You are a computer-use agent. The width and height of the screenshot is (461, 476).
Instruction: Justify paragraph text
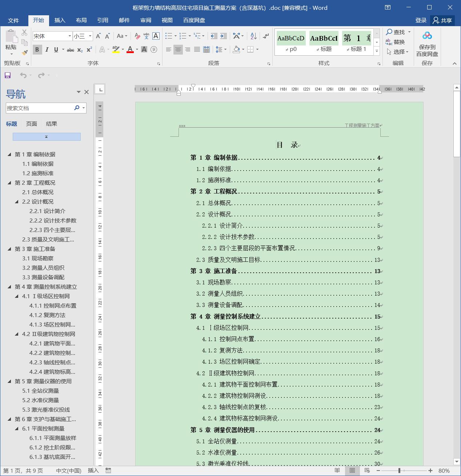coord(197,49)
